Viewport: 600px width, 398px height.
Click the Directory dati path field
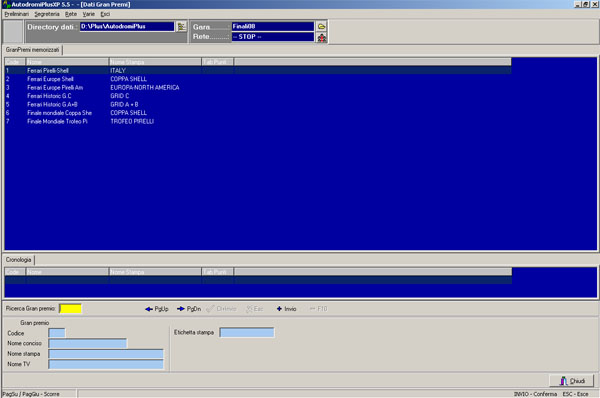point(127,26)
